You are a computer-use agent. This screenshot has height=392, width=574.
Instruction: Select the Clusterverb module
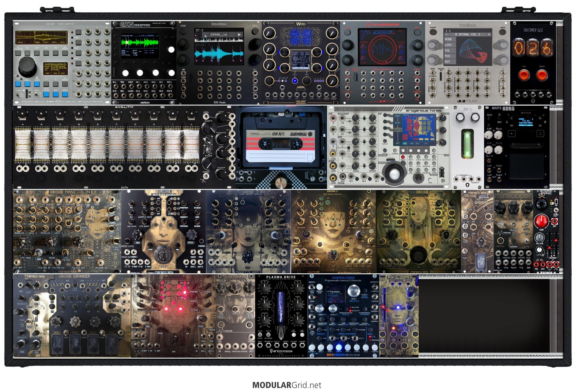tap(235, 316)
